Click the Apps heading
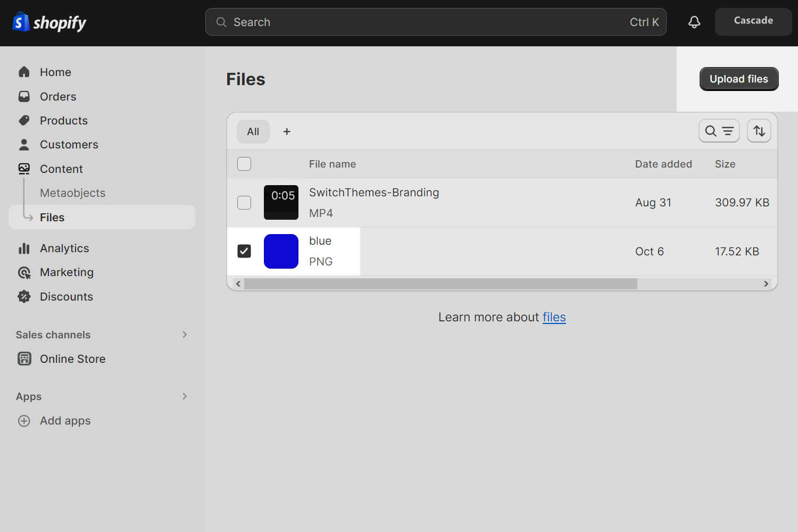This screenshot has width=798, height=532. (29, 396)
